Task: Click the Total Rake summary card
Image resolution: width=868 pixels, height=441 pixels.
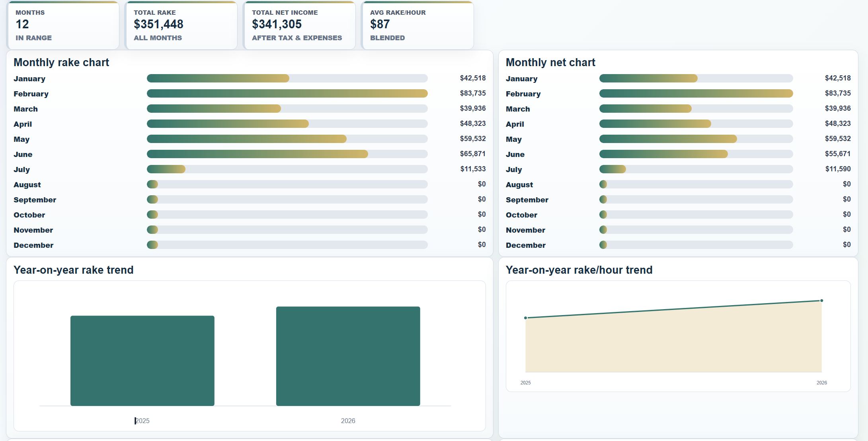Action: pyautogui.click(x=181, y=25)
